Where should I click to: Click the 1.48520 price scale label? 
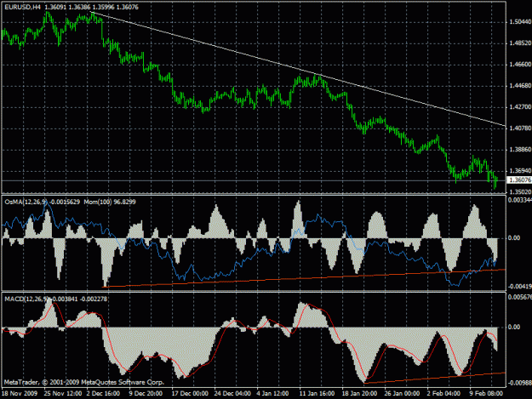pyautogui.click(x=520, y=43)
